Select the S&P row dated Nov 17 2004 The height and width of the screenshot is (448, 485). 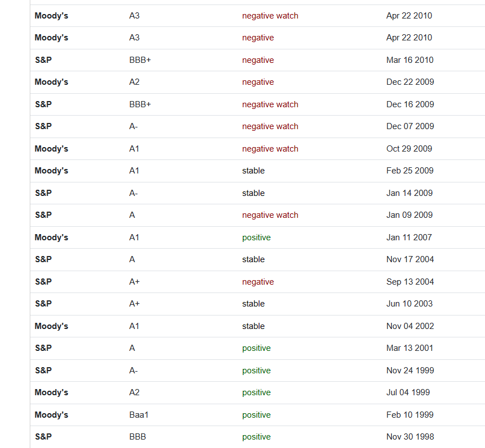tap(258, 259)
